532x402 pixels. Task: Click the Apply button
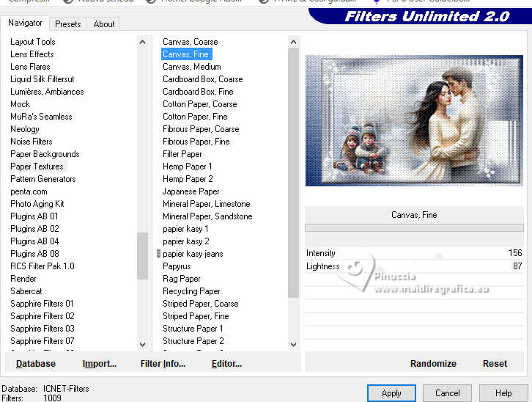391,393
